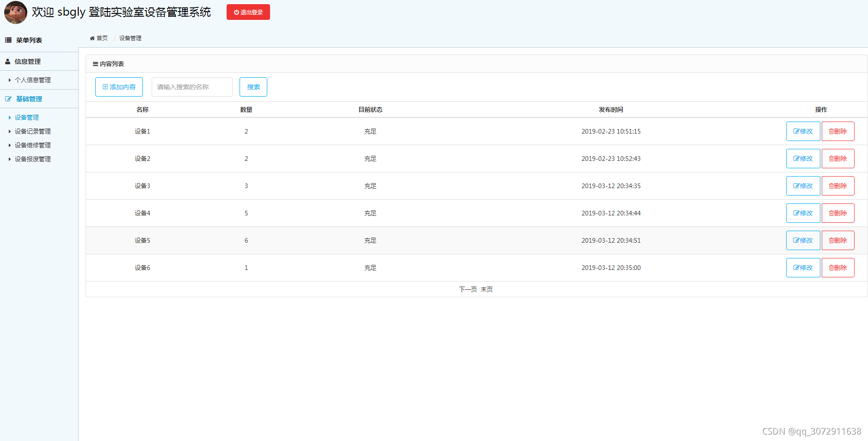Go to 下一页 in pagination
The image size is (868, 441).
click(x=468, y=289)
